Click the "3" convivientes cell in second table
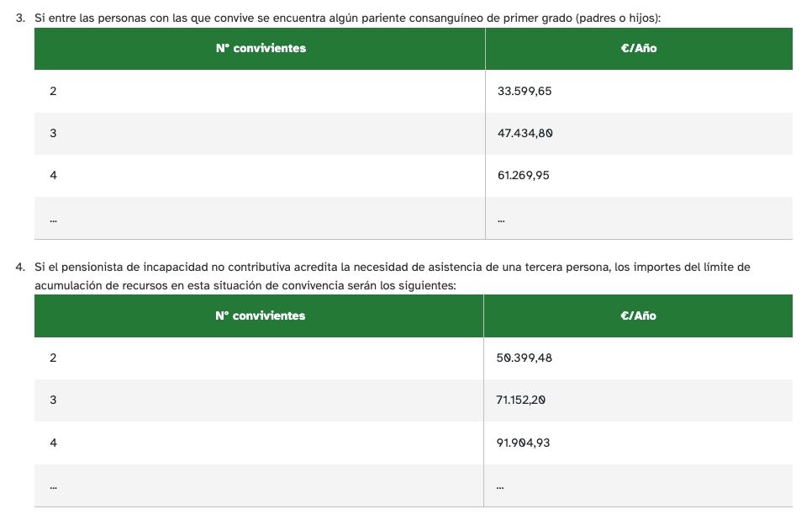The image size is (812, 525). (x=53, y=400)
